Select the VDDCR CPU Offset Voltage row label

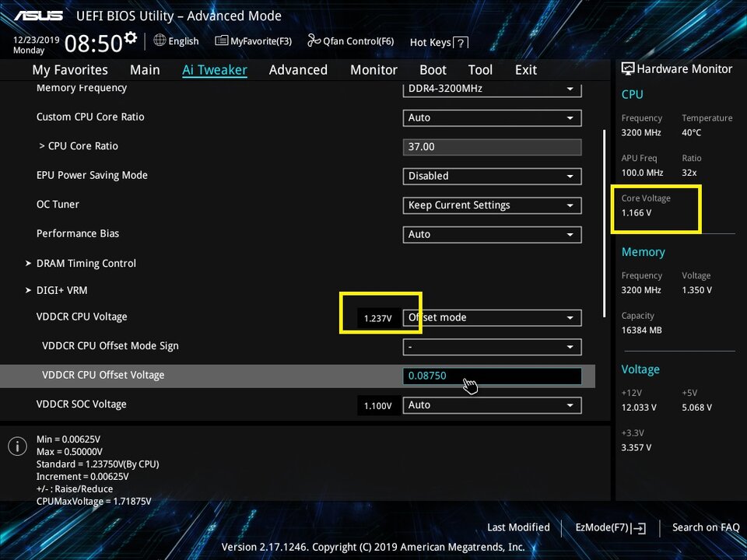point(103,375)
